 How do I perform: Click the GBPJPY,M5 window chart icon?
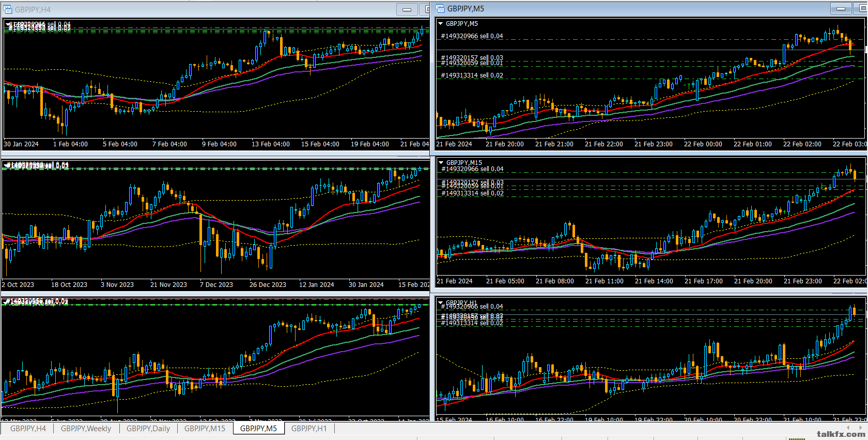[440, 8]
